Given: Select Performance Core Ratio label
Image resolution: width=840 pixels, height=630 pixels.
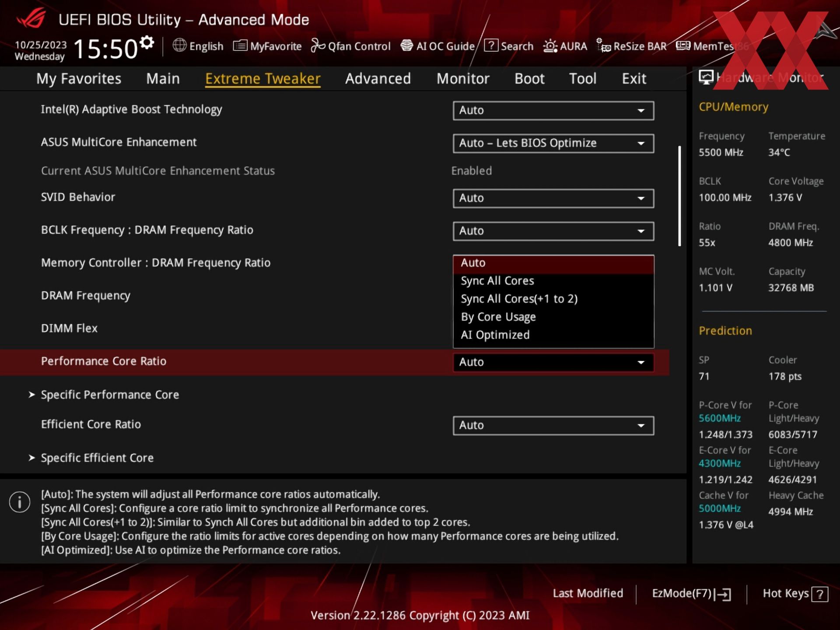Looking at the screenshot, I should (x=104, y=361).
